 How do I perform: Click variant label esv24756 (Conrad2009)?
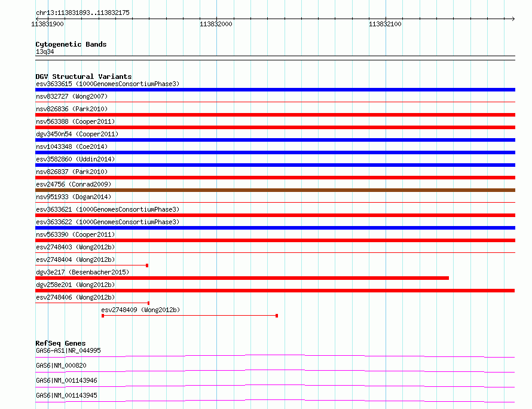(74, 184)
